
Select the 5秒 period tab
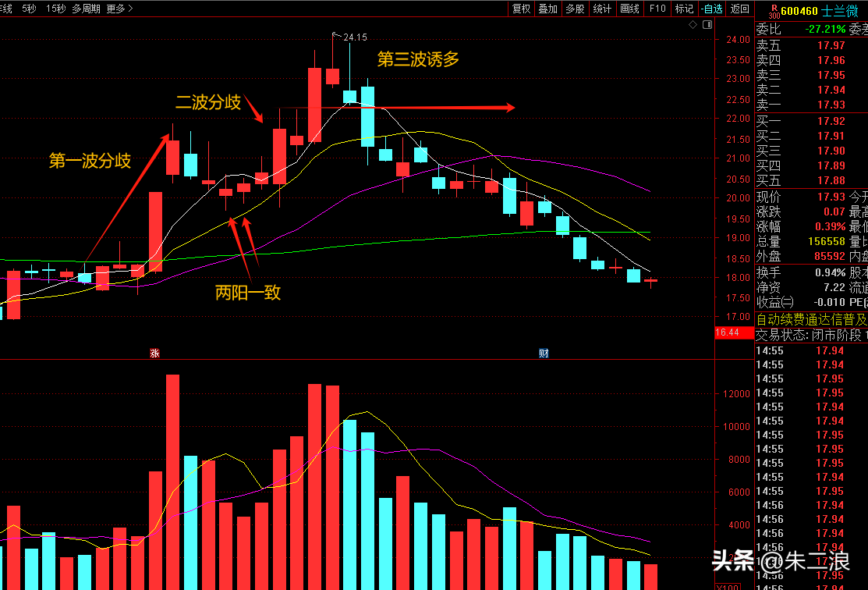(x=29, y=9)
